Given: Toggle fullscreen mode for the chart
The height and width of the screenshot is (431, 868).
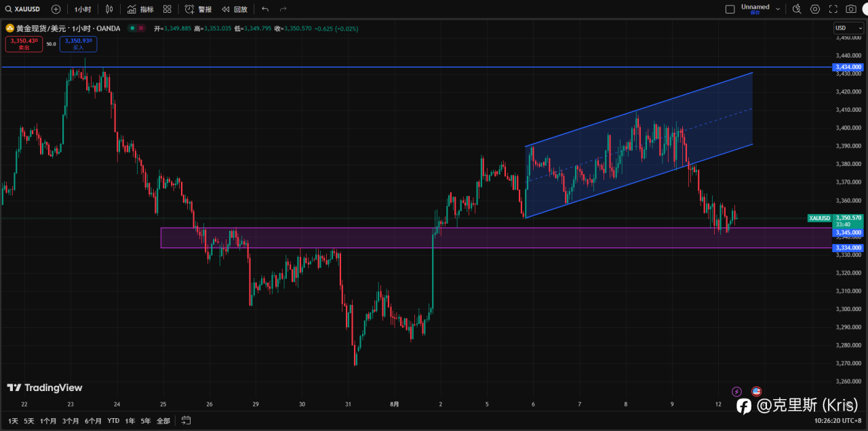Looking at the screenshot, I should tap(833, 9).
